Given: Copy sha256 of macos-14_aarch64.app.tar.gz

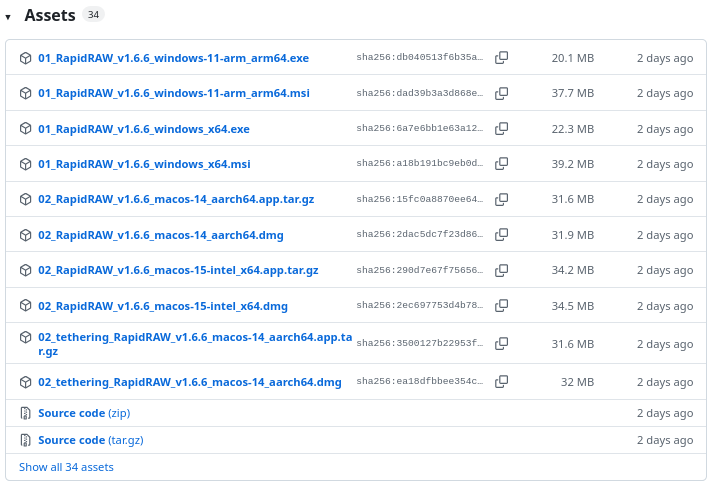Looking at the screenshot, I should tap(502, 199).
